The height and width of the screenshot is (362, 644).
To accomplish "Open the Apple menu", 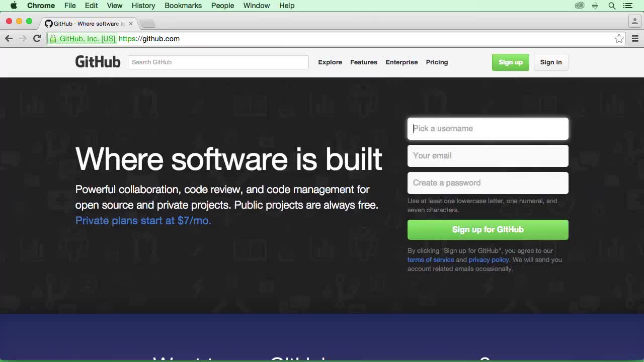I will coord(14,6).
